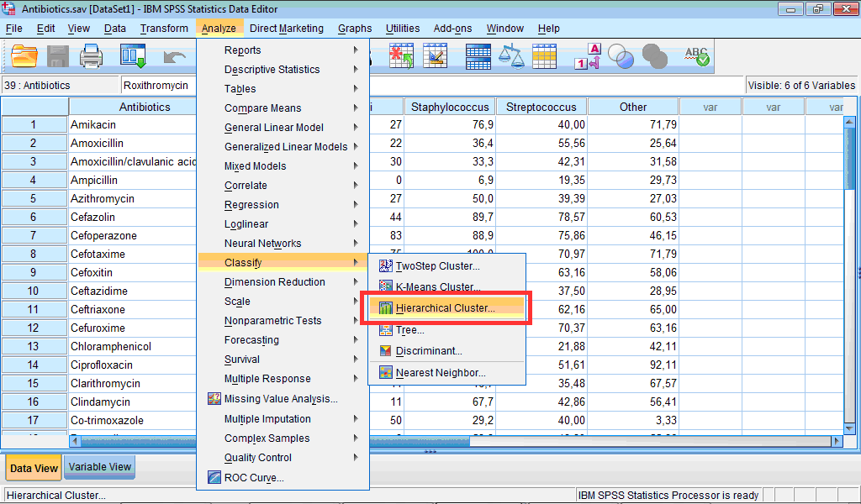Open the Direct Marketing menu
Screen dimensions: 861x504
click(287, 29)
